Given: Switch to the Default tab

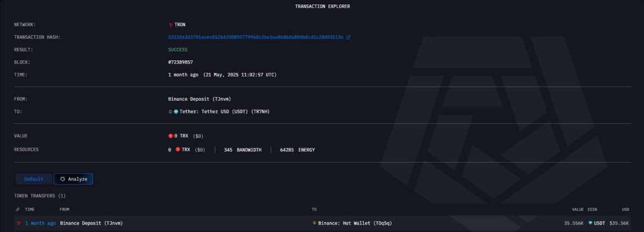Looking at the screenshot, I should 34,179.
